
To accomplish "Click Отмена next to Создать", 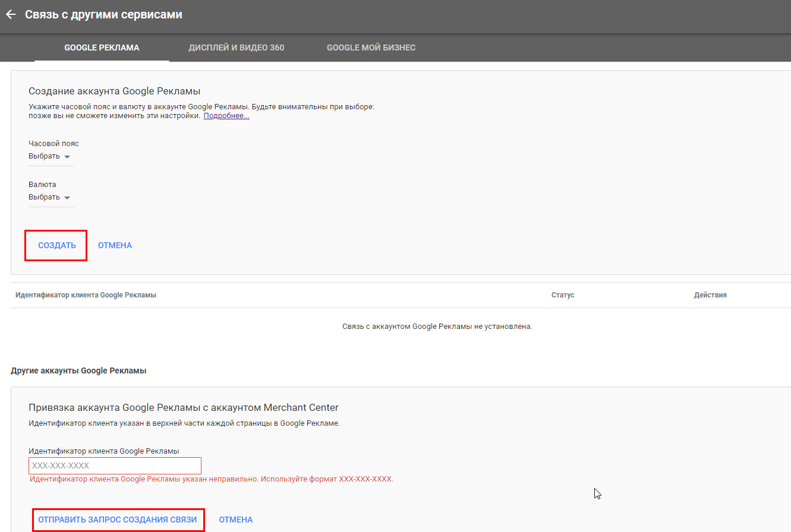I will [115, 245].
